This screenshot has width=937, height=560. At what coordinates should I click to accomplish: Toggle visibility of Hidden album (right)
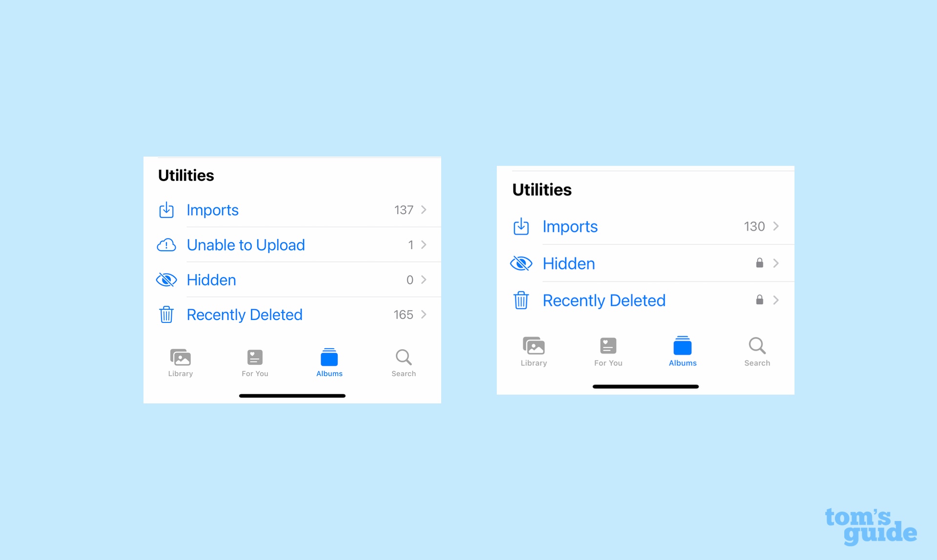click(x=523, y=262)
